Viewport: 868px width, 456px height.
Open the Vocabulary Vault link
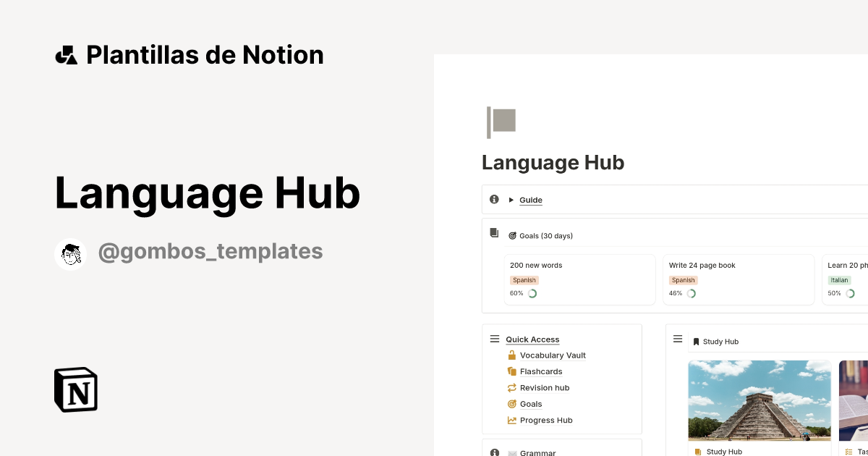tap(553, 355)
